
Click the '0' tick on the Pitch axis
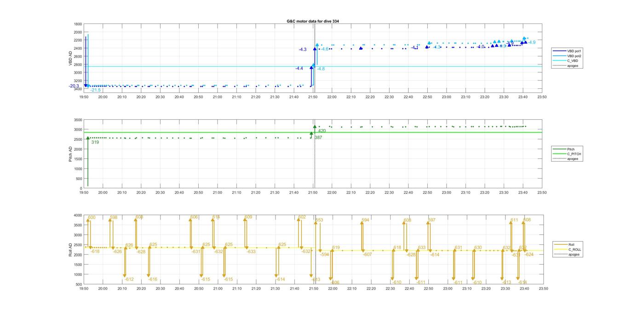[x=81, y=189]
